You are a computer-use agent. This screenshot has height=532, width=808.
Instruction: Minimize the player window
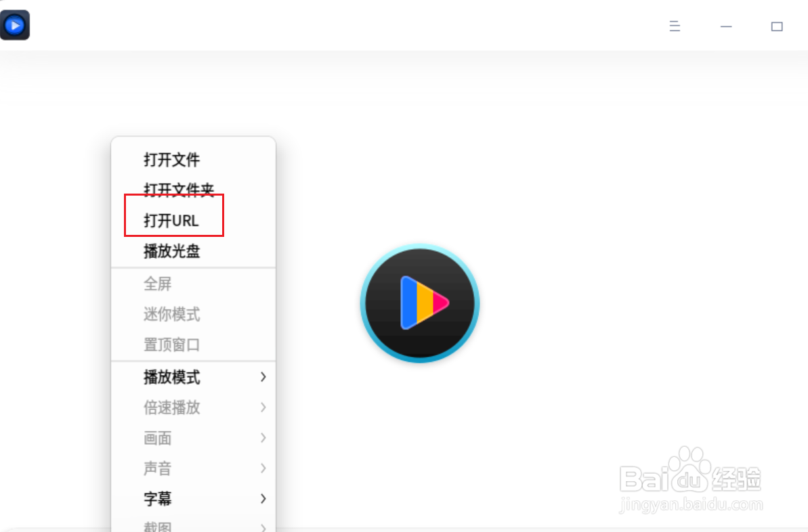[726, 26]
